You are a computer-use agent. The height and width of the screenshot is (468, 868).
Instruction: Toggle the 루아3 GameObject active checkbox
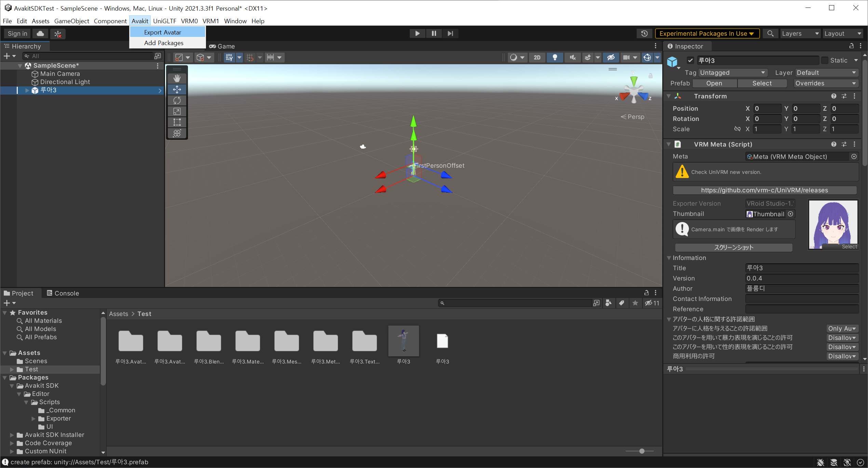point(690,60)
